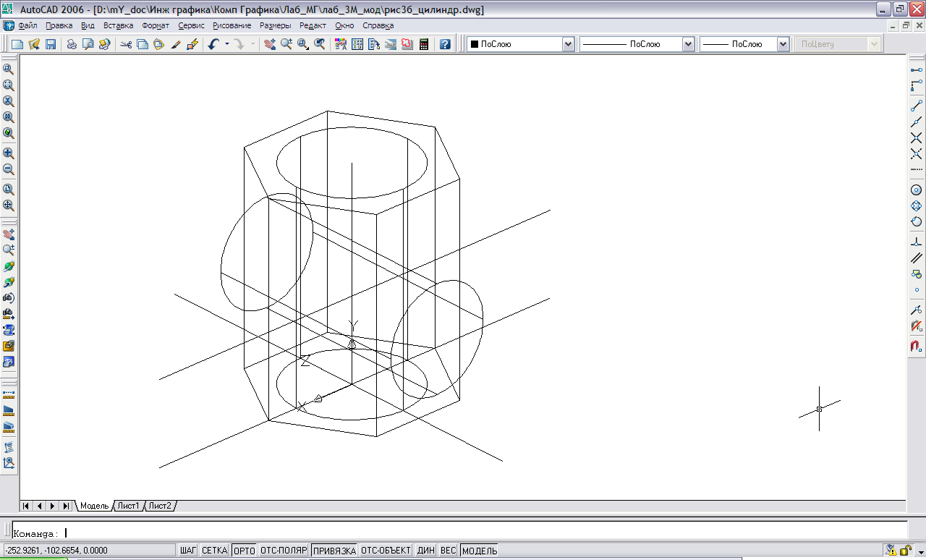Select the Snap to Tangent icon
Screen dimensions: 926x560
click(x=916, y=221)
